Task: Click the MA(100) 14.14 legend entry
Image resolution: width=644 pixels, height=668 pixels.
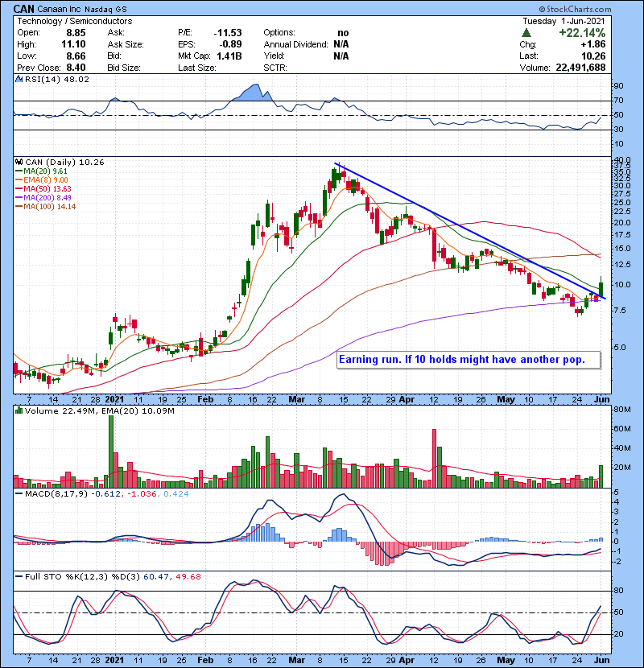Action: [x=46, y=207]
